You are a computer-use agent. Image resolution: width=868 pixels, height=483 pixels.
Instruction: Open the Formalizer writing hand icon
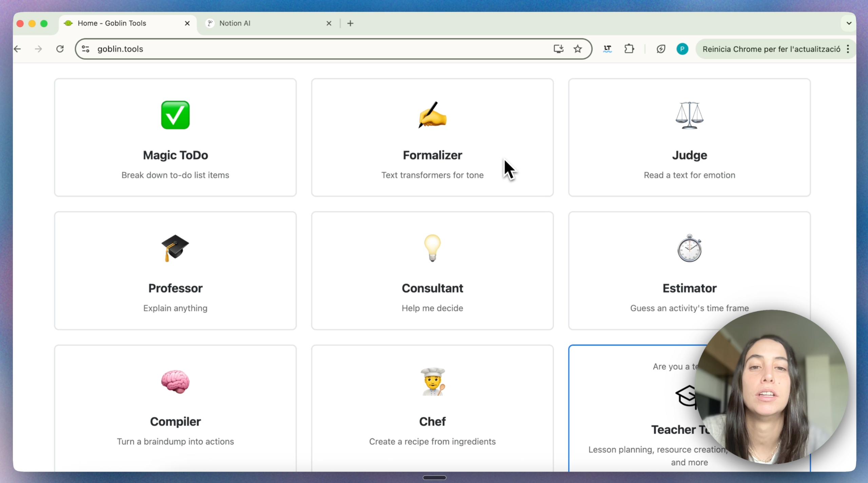pyautogui.click(x=432, y=115)
